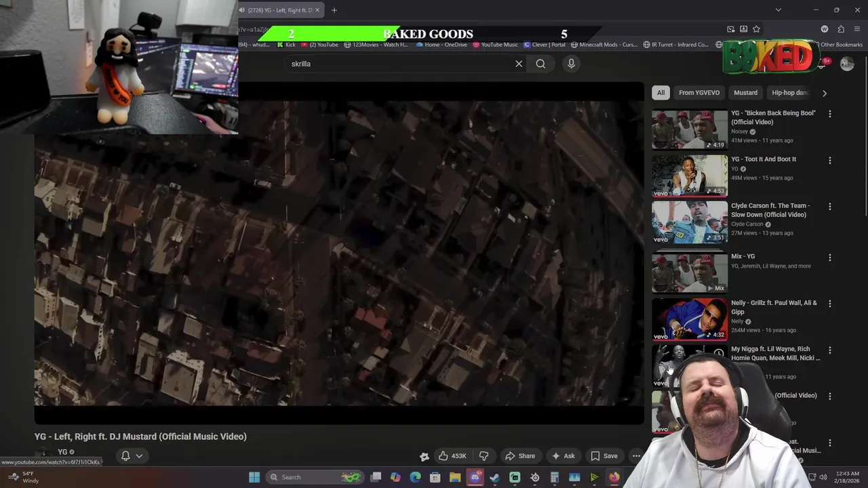Click the Noisey channel name
The image size is (868, 488).
[x=739, y=131]
